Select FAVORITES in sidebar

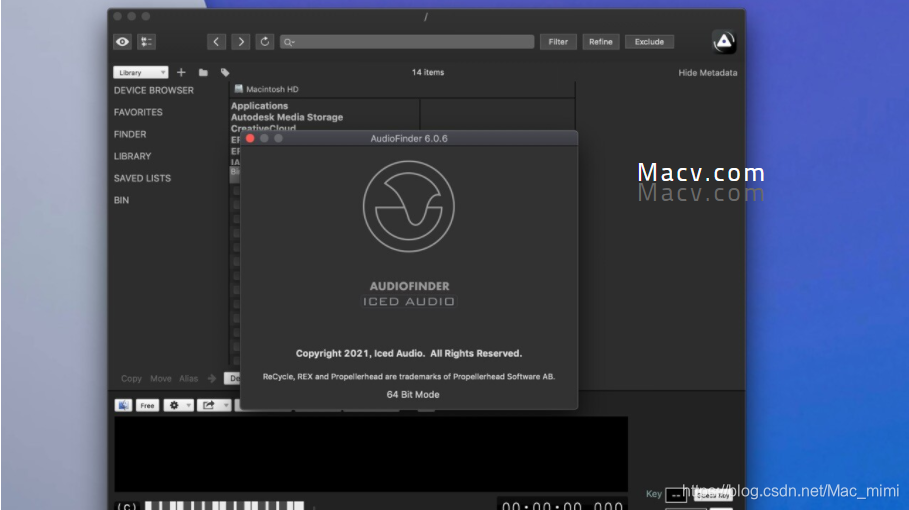[x=138, y=112]
